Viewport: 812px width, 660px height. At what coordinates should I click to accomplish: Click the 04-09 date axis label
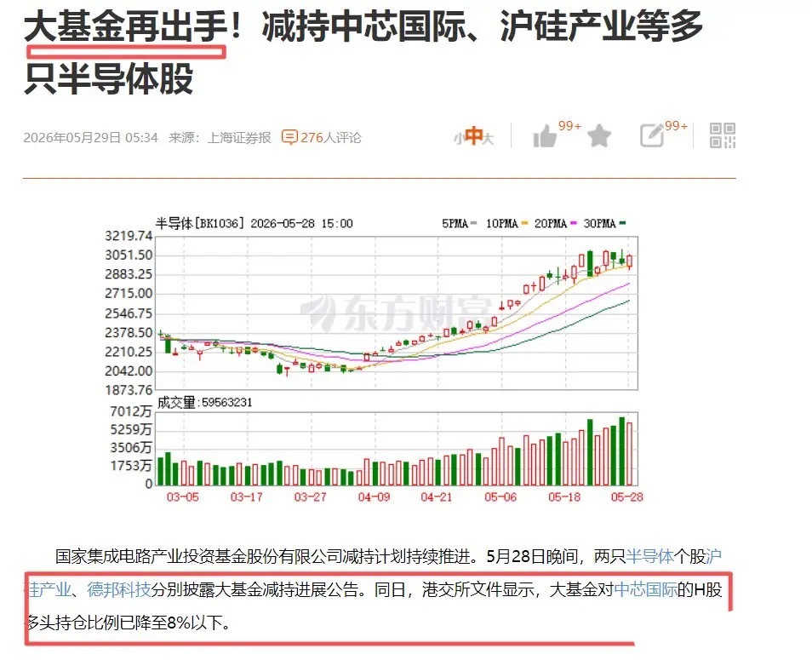click(x=374, y=496)
